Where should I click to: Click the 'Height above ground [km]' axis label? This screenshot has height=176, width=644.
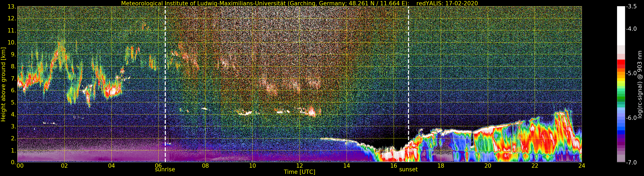pyautogui.click(x=3, y=84)
